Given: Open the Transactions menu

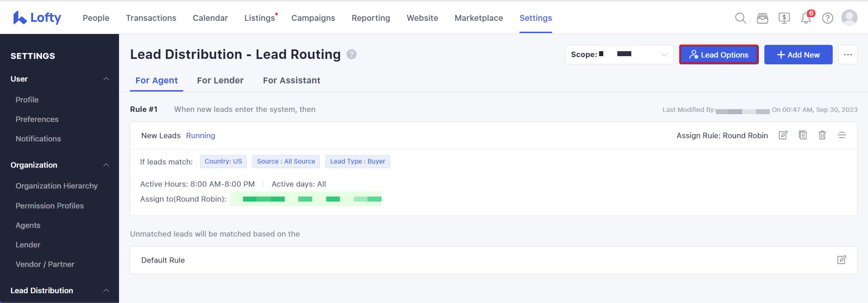Looking at the screenshot, I should [151, 18].
